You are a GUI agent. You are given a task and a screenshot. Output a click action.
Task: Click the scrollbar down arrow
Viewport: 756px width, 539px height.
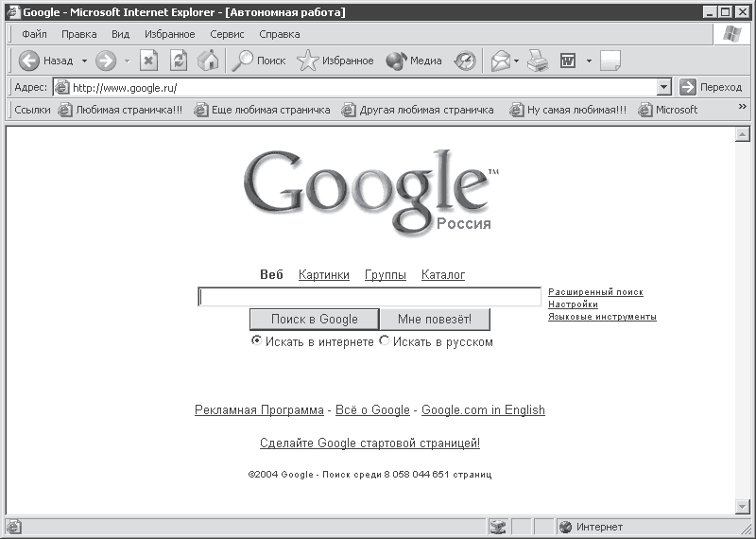pos(742,506)
